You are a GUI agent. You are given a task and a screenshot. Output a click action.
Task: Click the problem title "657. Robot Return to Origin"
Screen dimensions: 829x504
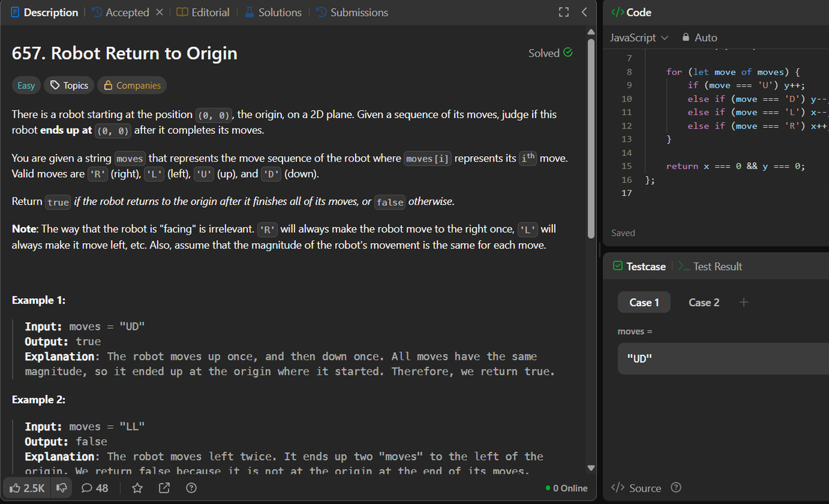(124, 53)
